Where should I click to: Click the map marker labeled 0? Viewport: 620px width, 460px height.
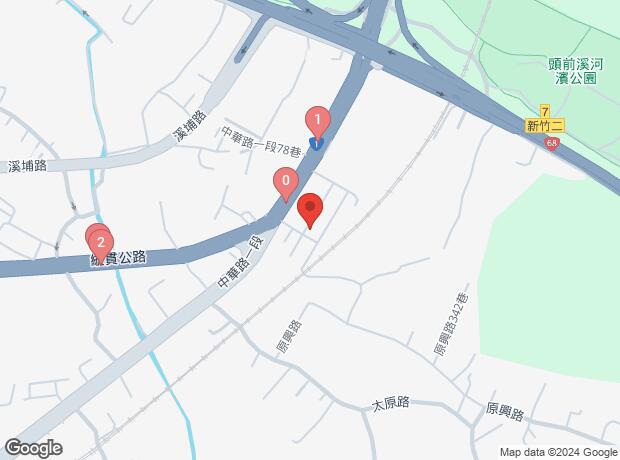pyautogui.click(x=286, y=185)
